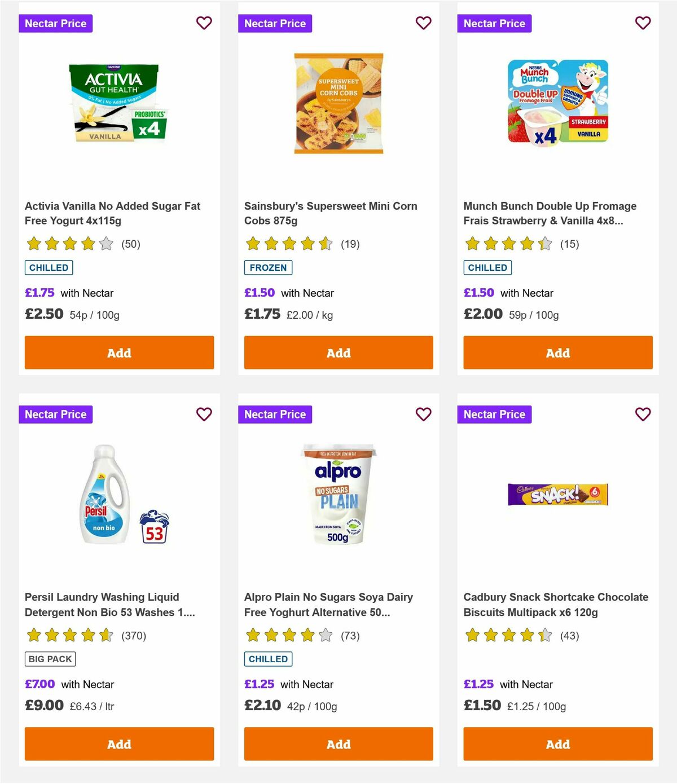The image size is (677, 784).
Task: Click the CHILLED tag on Activia yogurt
Action: tap(49, 267)
